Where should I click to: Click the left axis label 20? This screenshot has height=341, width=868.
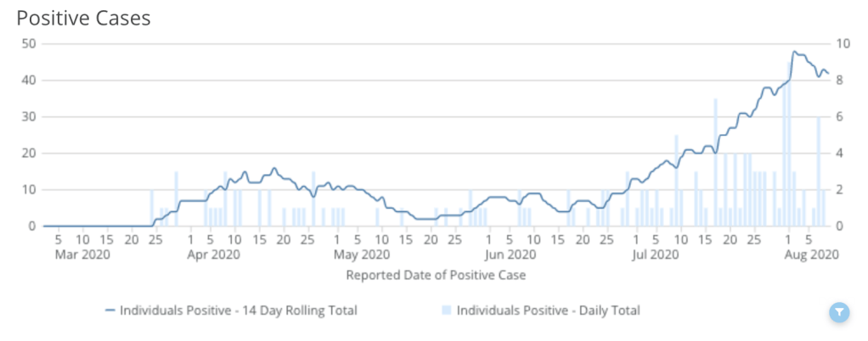coord(27,153)
